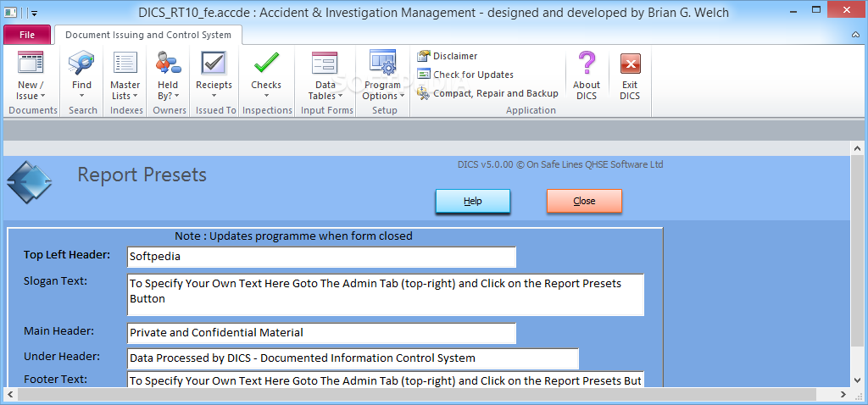The height and width of the screenshot is (405, 868).
Task: Click the Data Tables input forms icon
Action: 325,63
